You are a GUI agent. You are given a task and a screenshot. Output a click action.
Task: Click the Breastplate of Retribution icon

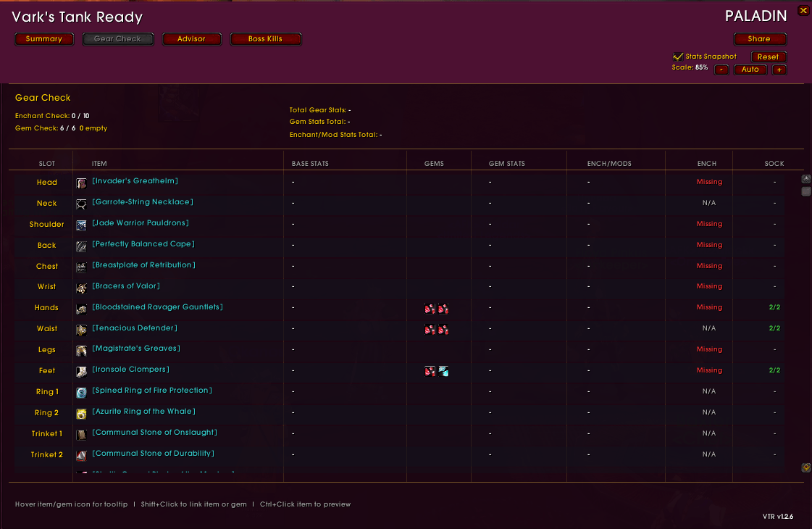point(81,267)
